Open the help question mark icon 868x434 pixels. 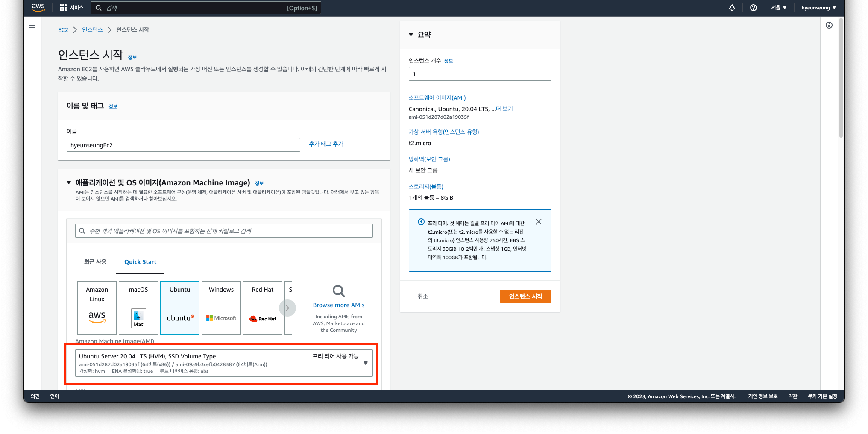point(753,8)
